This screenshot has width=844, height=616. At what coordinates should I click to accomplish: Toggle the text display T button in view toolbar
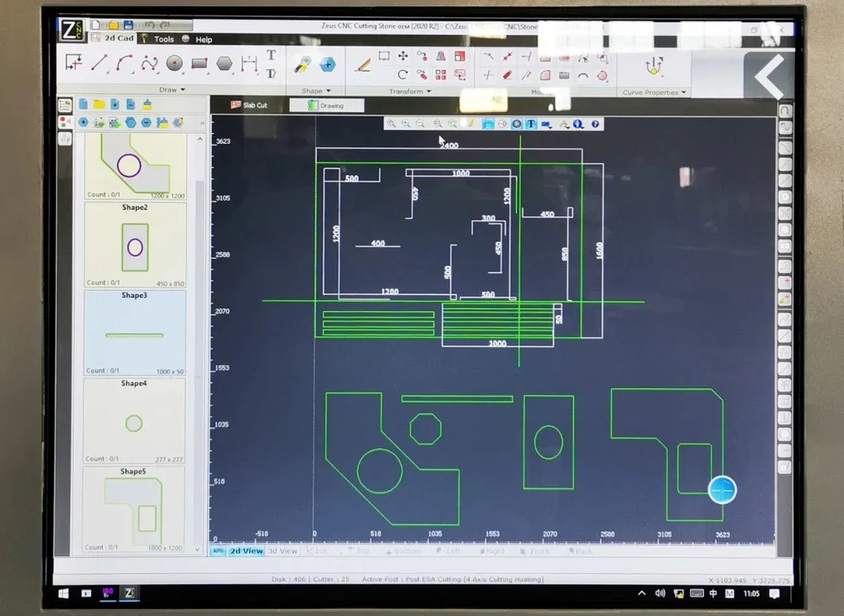click(531, 124)
